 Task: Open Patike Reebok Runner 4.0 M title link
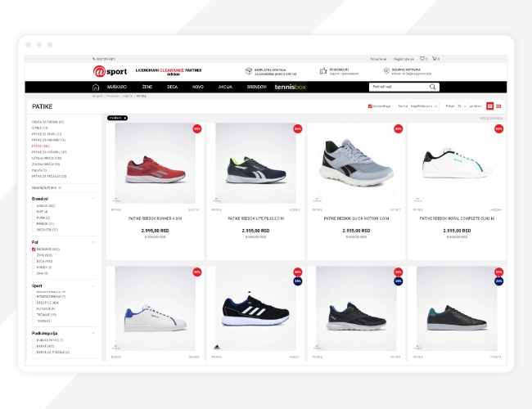(155, 218)
